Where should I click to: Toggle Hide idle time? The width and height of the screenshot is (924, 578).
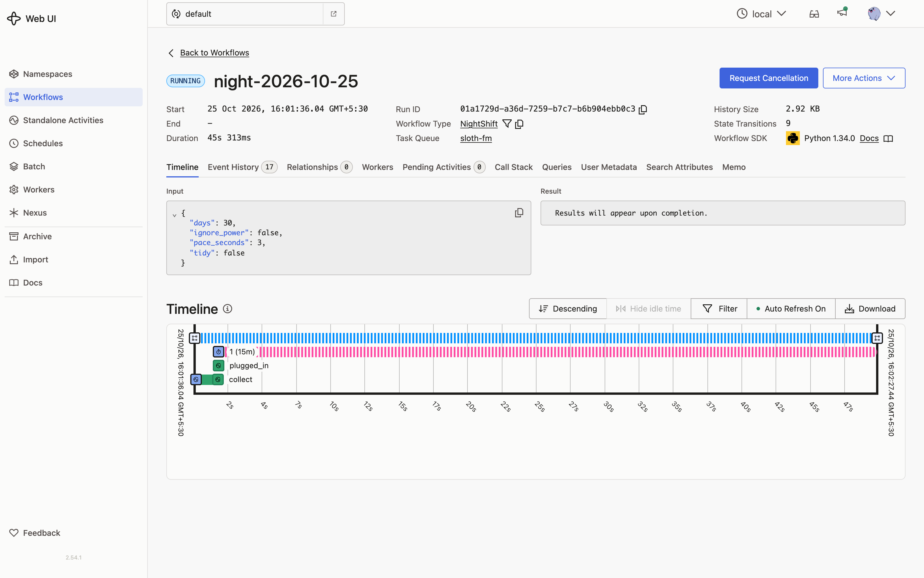tap(648, 308)
